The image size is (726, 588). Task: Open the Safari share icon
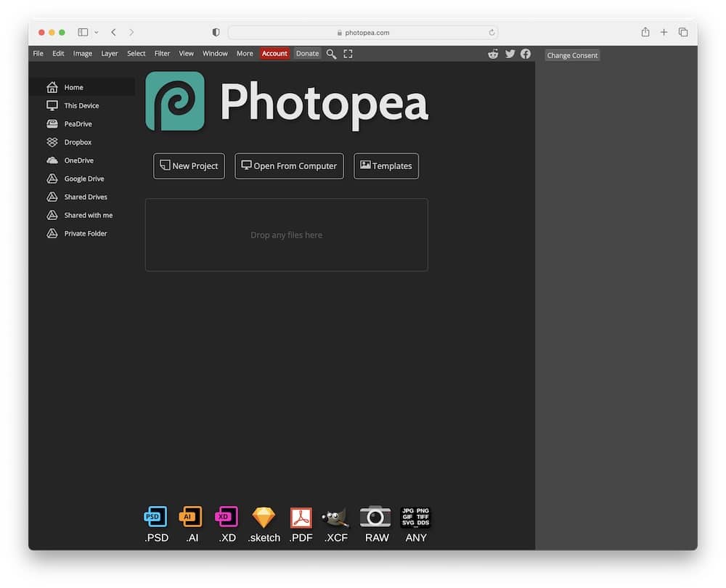click(x=645, y=32)
